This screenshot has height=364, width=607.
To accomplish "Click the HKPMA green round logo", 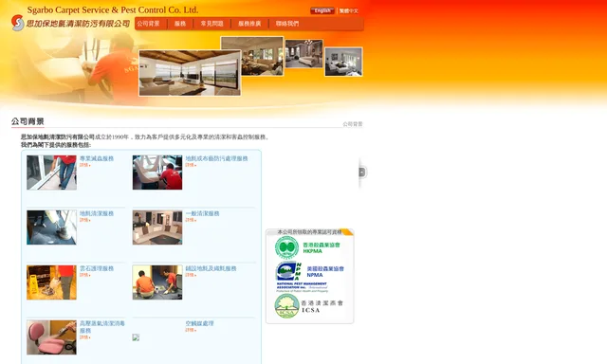I will pyautogui.click(x=286, y=247).
